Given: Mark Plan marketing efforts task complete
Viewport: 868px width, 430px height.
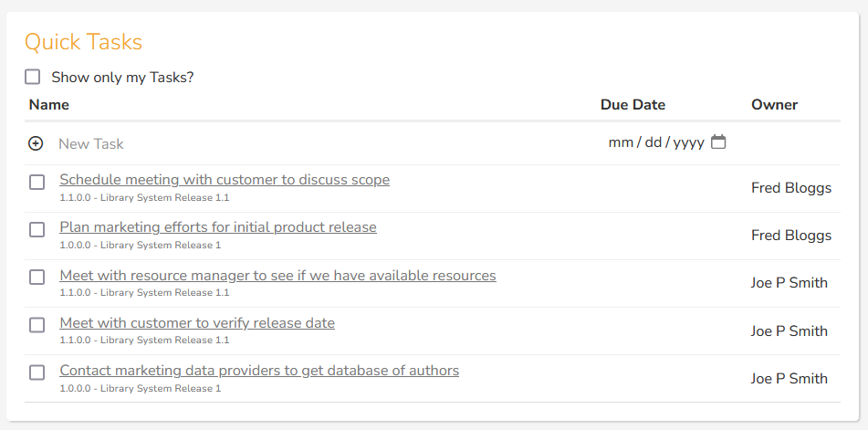Looking at the screenshot, I should [x=37, y=230].
